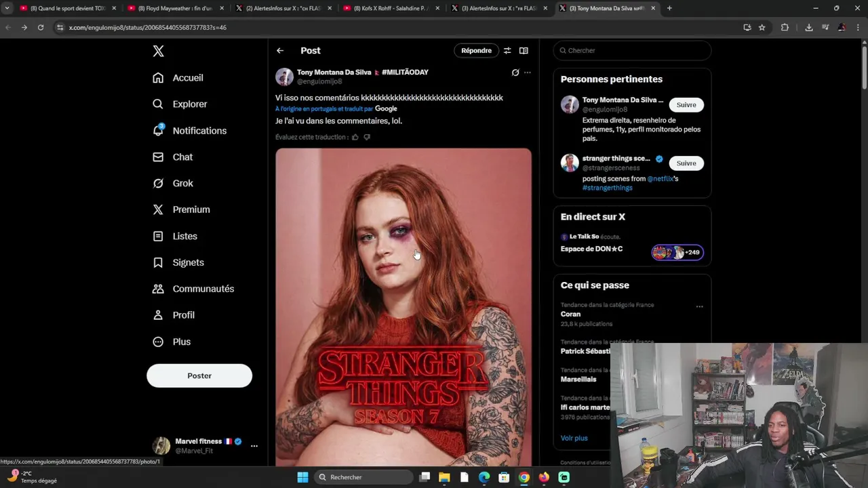Bookmark this page with the star icon
Screen dimensions: 868x488
pyautogui.click(x=762, y=27)
